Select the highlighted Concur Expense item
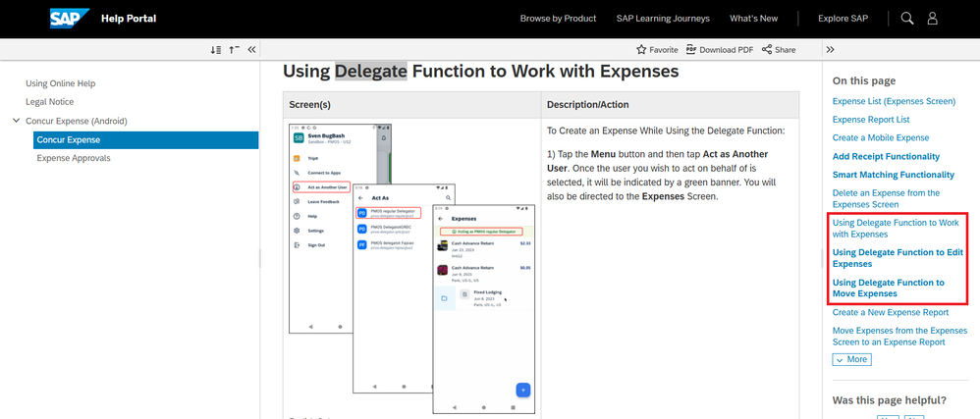This screenshot has width=980, height=419. pyautogui.click(x=145, y=140)
